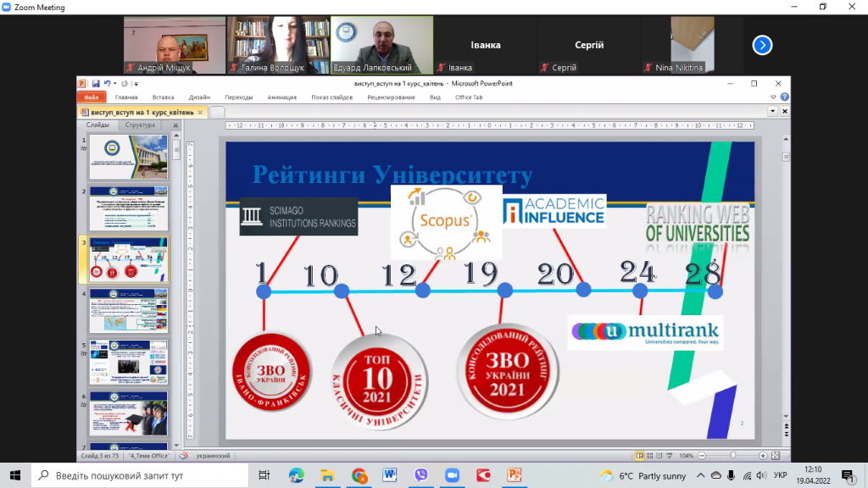This screenshot has height=488, width=868.
Task: Show more Zoom participants with blue arrow
Action: click(x=762, y=45)
